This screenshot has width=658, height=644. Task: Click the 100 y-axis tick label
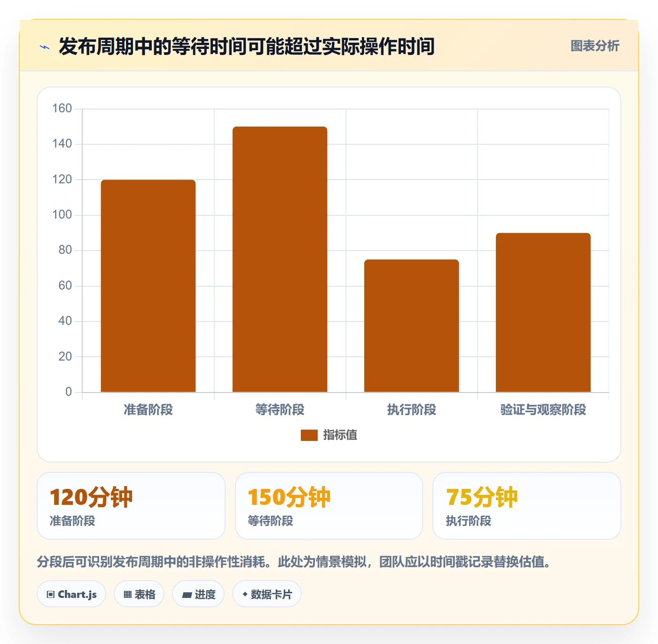[x=62, y=215]
